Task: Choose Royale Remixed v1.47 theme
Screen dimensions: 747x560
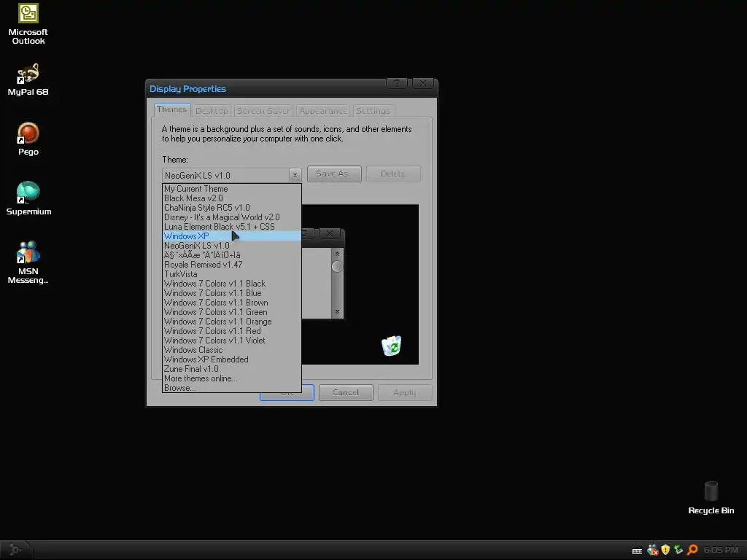Action: (x=231, y=265)
